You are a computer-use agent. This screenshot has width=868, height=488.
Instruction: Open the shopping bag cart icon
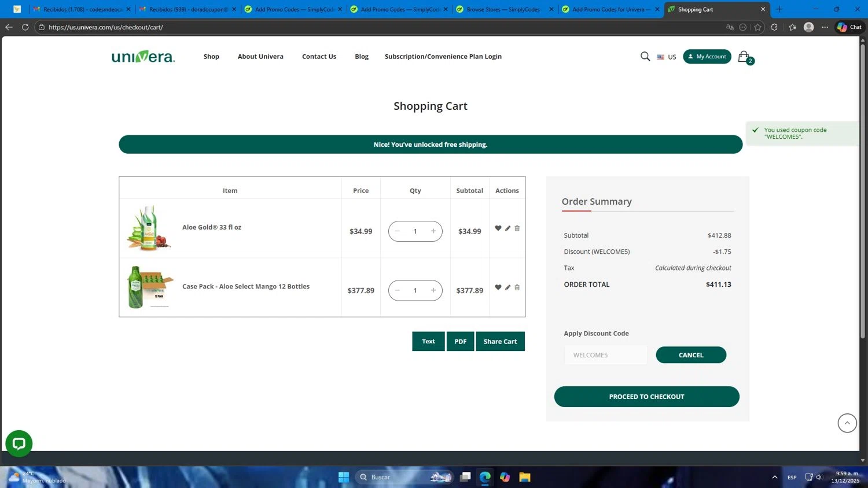(744, 57)
